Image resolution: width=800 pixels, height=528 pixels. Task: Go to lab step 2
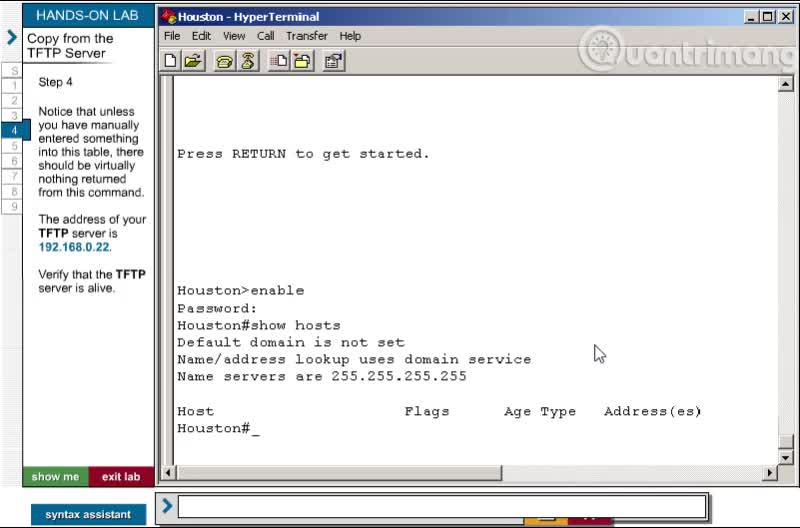click(x=12, y=100)
